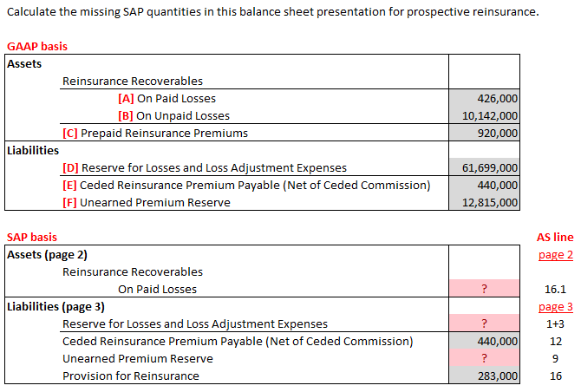581x392 pixels.
Task: Click the missing SAP Unearned Premium Reserve cell
Action: [x=484, y=358]
